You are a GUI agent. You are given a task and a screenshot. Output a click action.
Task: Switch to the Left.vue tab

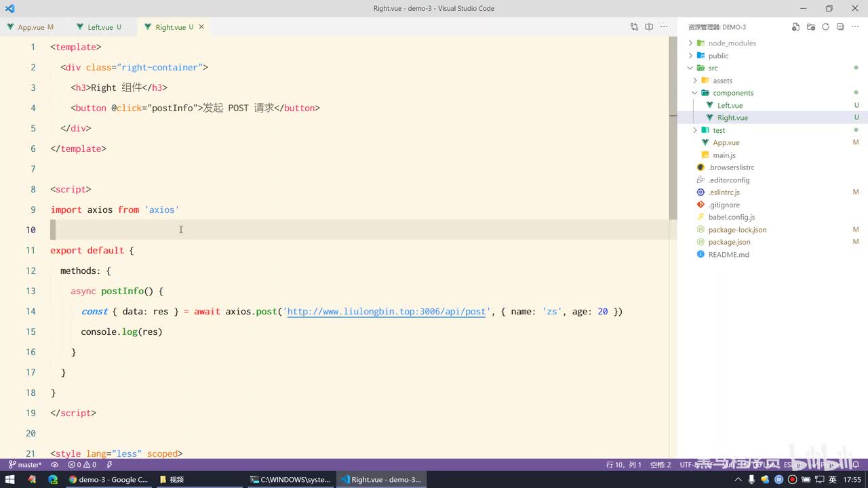(x=99, y=27)
